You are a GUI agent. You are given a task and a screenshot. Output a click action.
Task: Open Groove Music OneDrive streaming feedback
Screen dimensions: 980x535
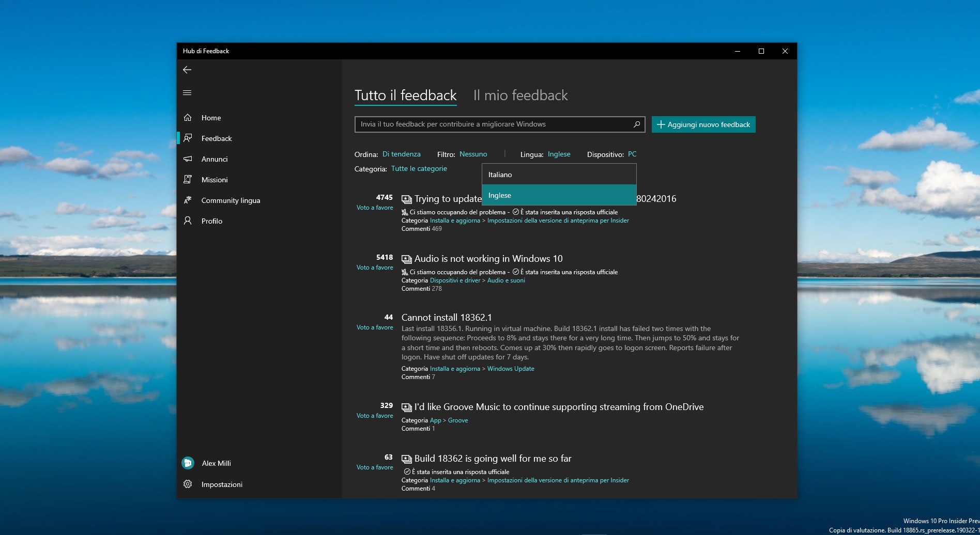click(559, 407)
